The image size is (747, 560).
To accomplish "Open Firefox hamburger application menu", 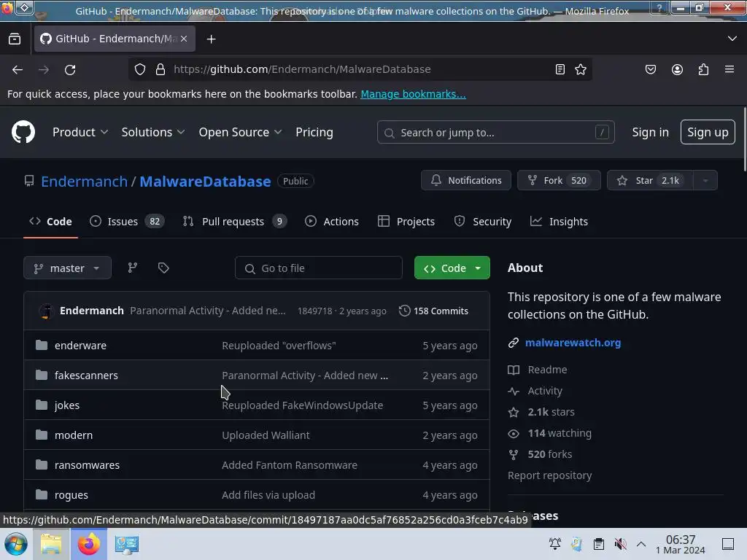I will pyautogui.click(x=729, y=69).
